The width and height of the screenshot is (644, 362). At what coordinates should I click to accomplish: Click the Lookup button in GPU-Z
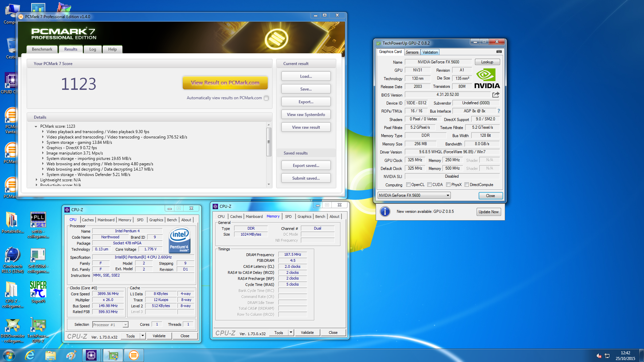point(487,62)
